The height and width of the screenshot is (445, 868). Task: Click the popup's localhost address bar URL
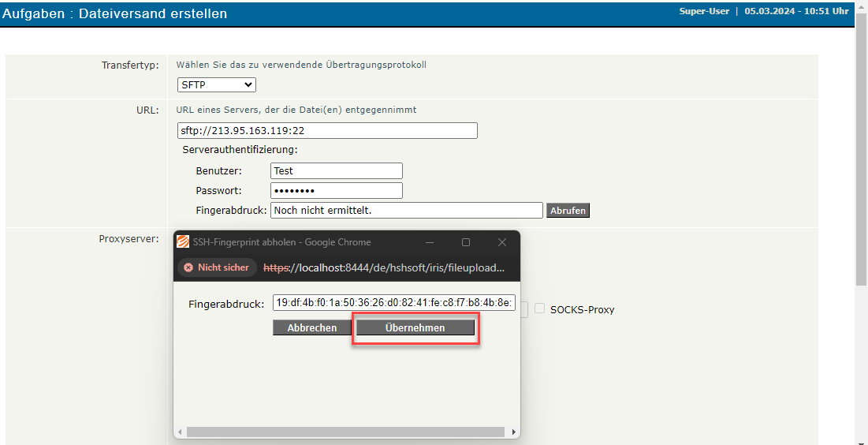click(384, 267)
